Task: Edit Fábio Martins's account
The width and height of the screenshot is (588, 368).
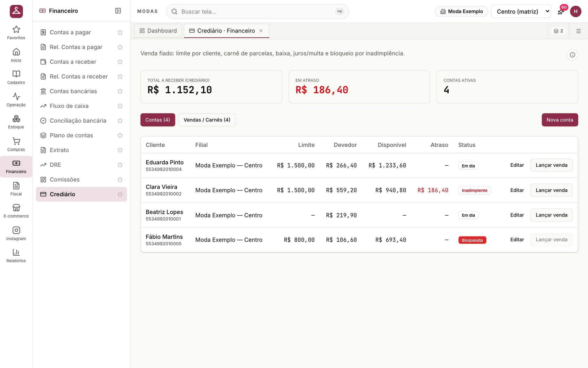Action: coord(517,240)
